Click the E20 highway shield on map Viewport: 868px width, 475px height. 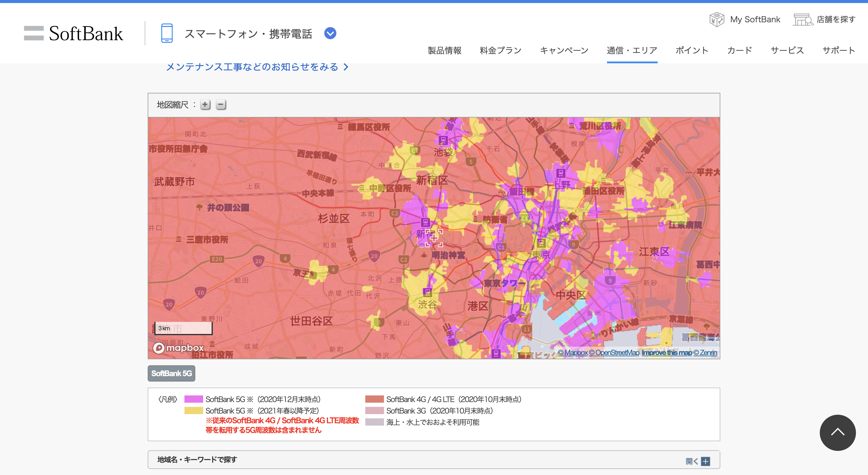coord(217,259)
